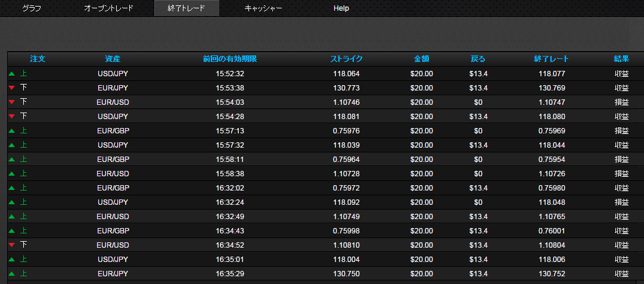This screenshot has width=644, height=284.
Task: Sort by 終了レート column header
Action: (x=552, y=59)
